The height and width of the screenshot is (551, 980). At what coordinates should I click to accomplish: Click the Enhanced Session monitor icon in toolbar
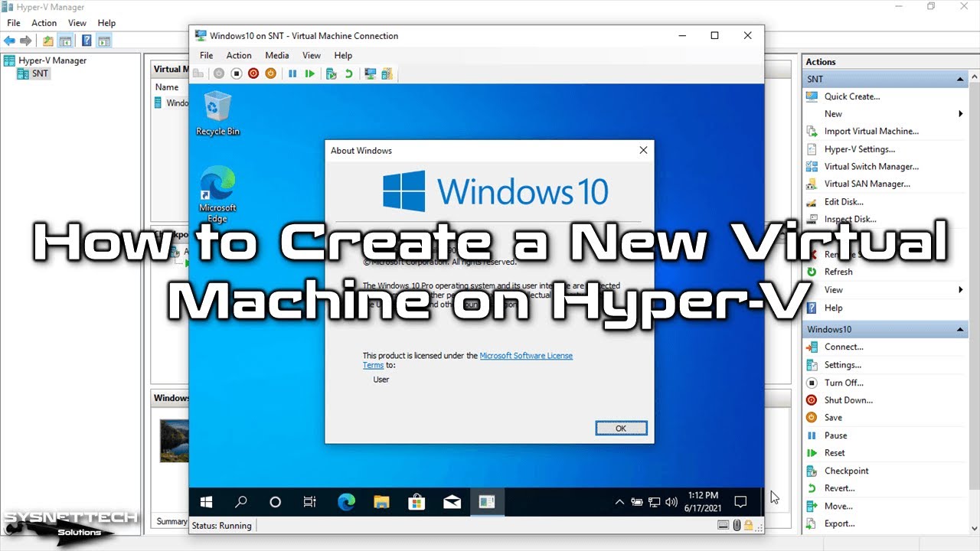pos(371,73)
